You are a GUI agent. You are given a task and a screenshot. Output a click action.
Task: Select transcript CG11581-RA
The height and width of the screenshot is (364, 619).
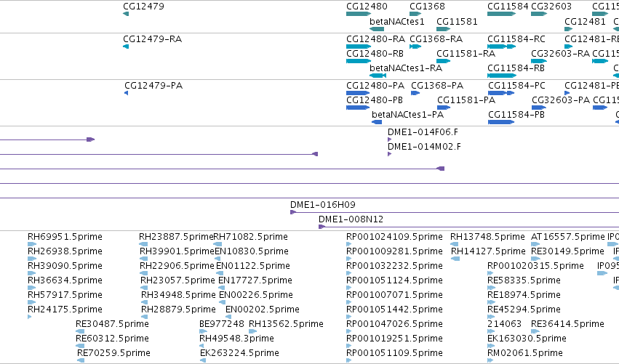tap(466, 54)
